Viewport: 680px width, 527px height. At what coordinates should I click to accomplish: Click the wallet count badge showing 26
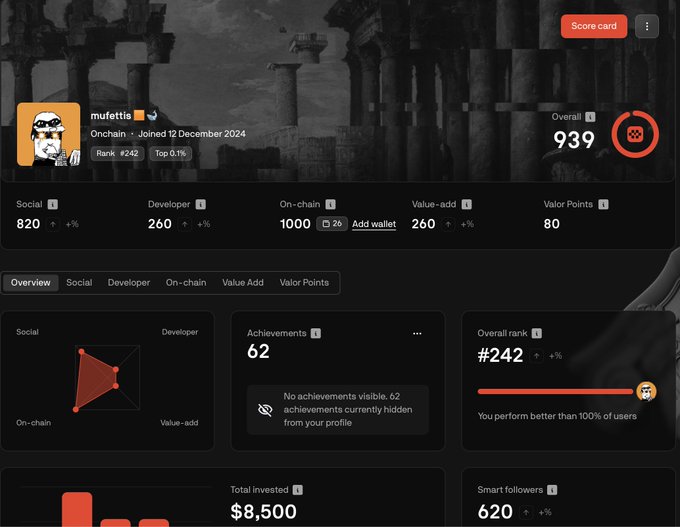click(x=332, y=223)
